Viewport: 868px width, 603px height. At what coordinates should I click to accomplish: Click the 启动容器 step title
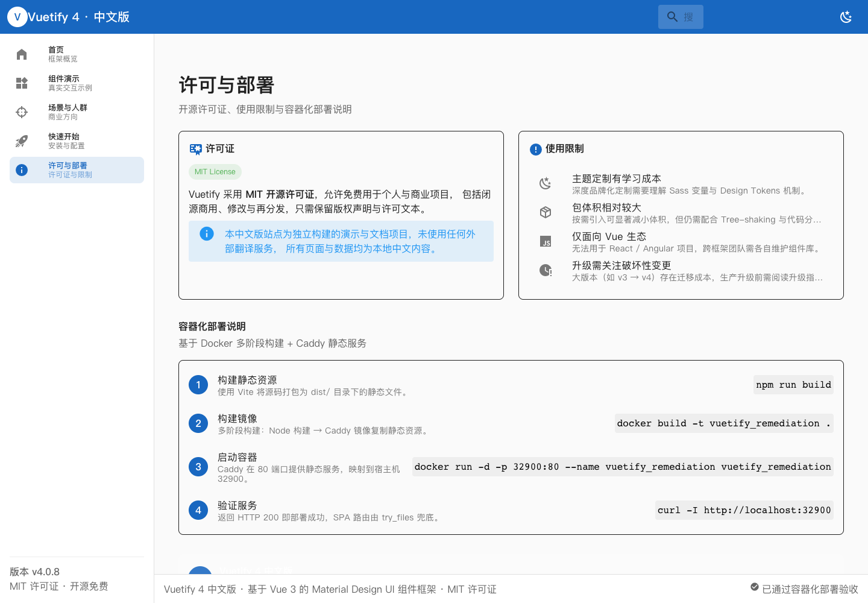[237, 457]
